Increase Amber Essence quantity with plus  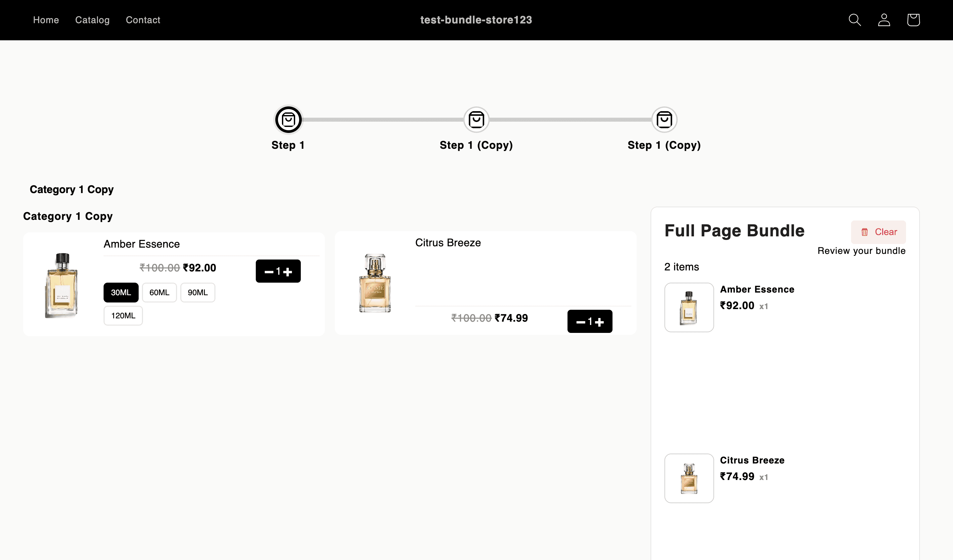pyautogui.click(x=288, y=272)
